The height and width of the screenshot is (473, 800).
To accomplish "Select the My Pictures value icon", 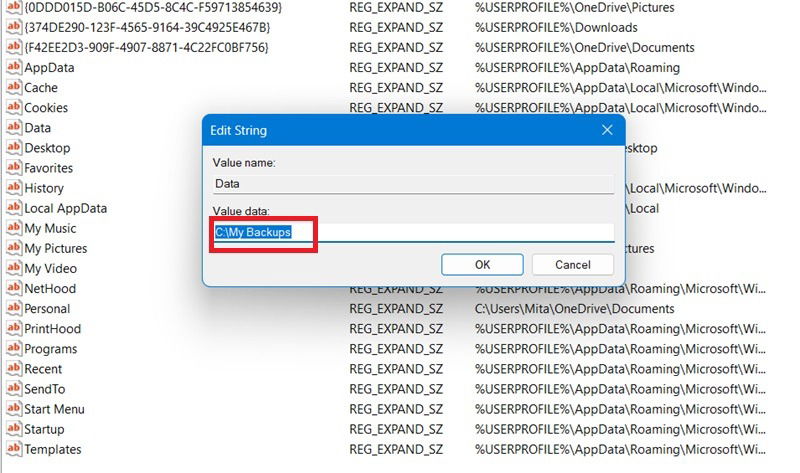I will point(14,248).
